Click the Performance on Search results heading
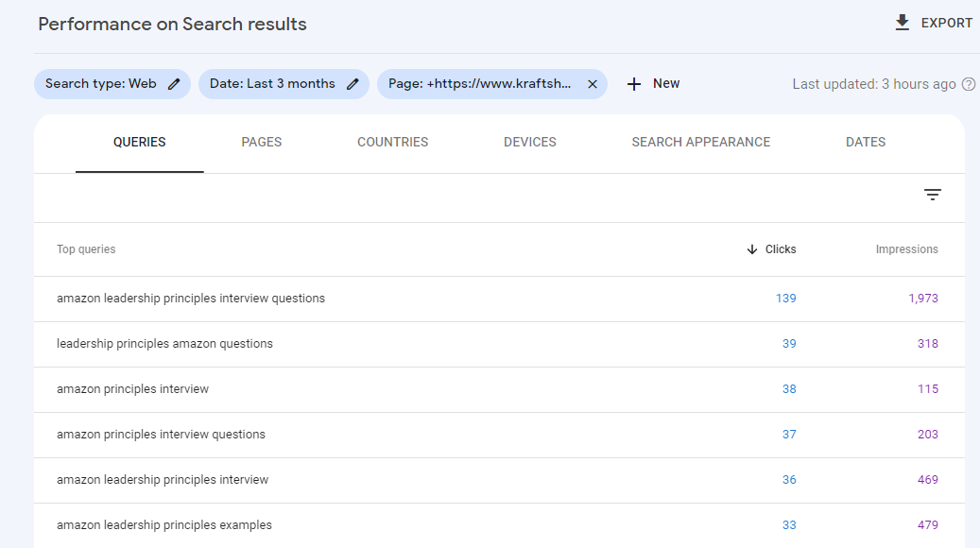 click(x=173, y=24)
